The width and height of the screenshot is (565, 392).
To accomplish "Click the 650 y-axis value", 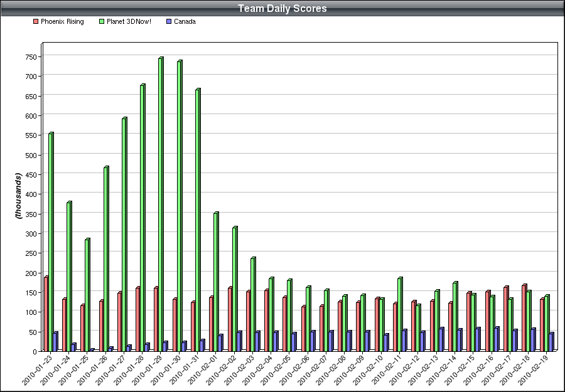I will (31, 96).
